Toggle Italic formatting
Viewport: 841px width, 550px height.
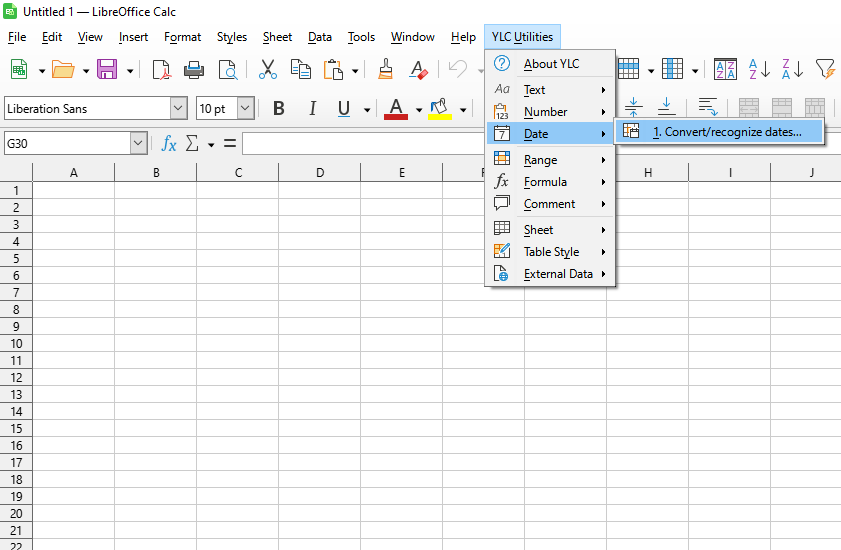tap(312, 108)
